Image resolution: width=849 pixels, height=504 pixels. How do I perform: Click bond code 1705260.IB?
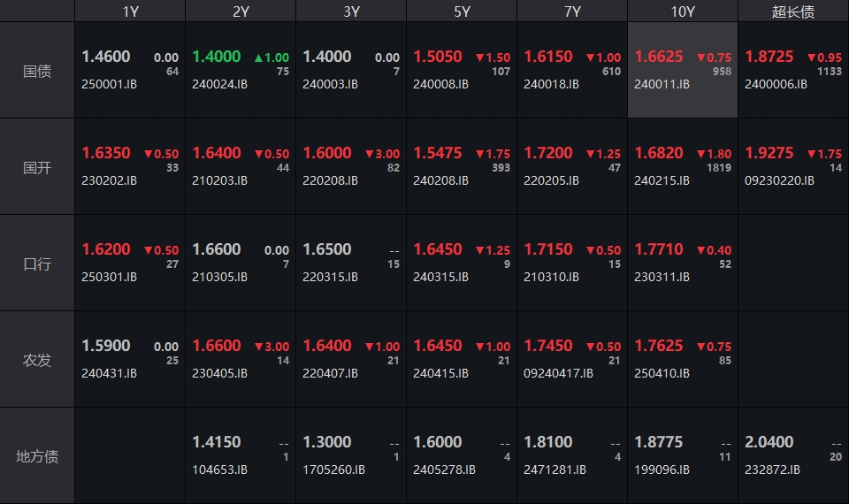pos(333,470)
